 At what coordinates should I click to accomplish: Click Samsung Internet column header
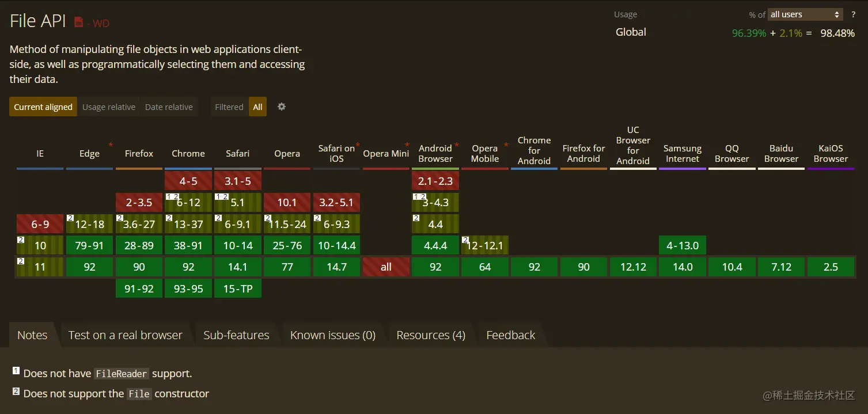[x=683, y=154]
